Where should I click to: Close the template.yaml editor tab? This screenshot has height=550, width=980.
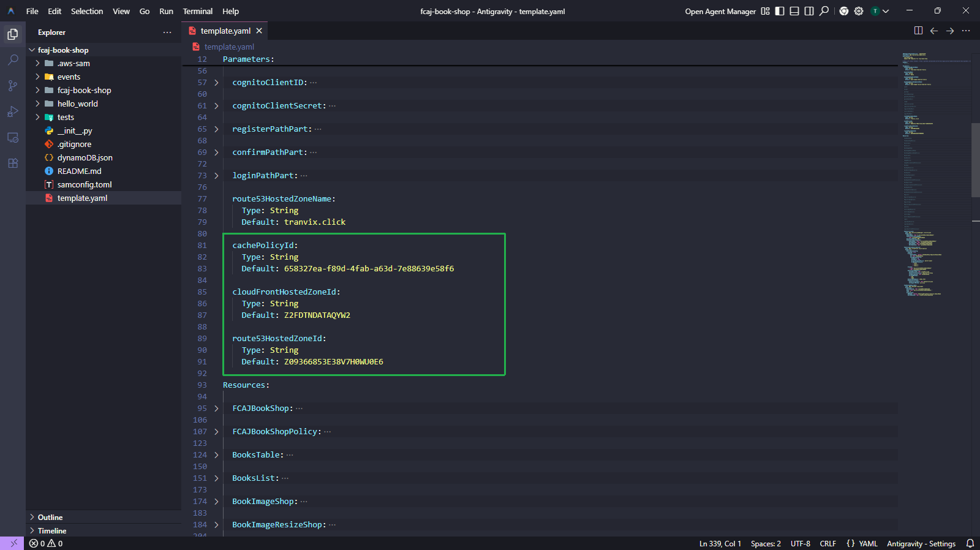(x=259, y=31)
